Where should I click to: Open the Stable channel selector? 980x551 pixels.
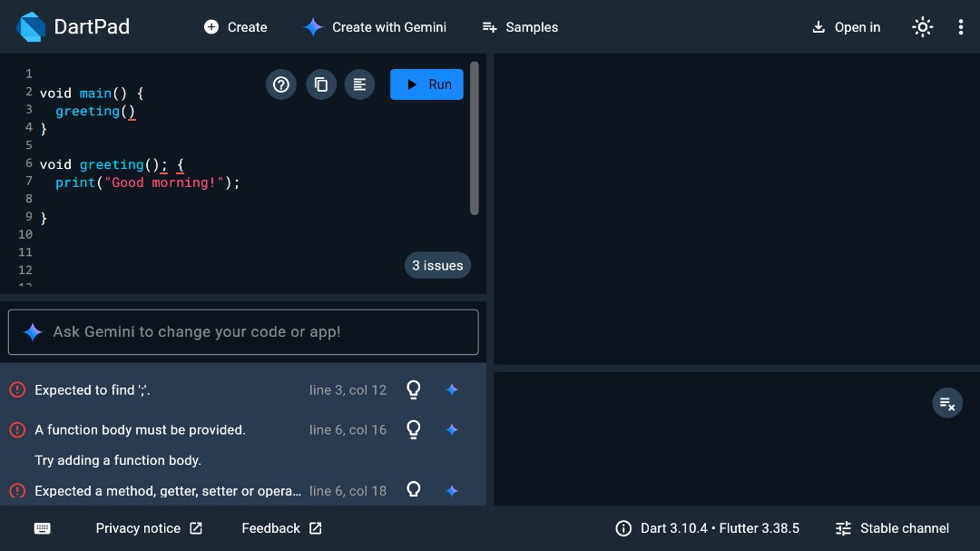click(x=892, y=528)
